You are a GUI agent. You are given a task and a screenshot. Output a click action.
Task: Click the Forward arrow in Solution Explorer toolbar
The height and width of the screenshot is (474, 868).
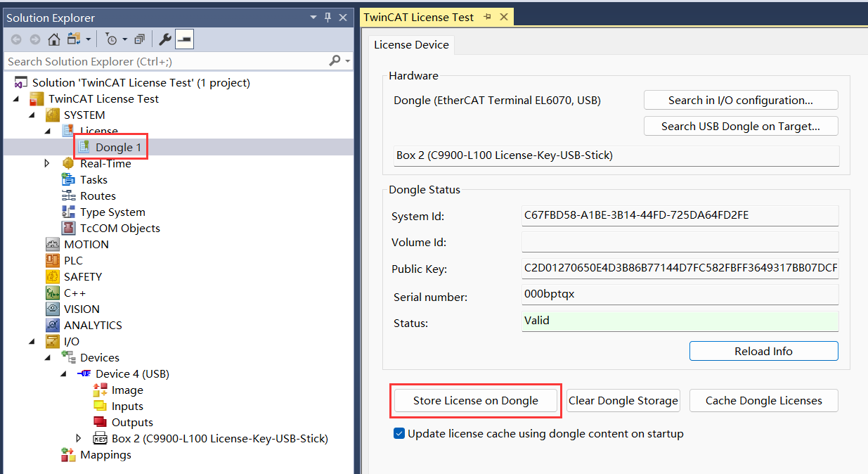click(x=34, y=39)
